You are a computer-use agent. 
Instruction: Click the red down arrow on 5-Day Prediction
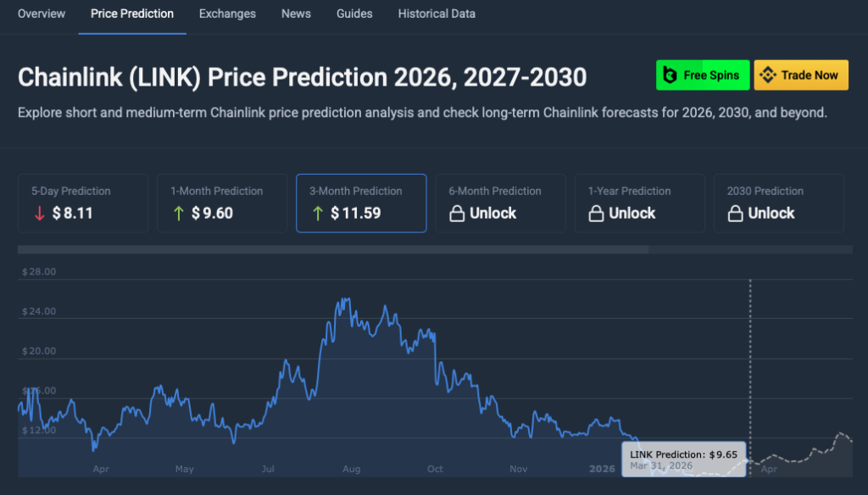click(x=41, y=214)
